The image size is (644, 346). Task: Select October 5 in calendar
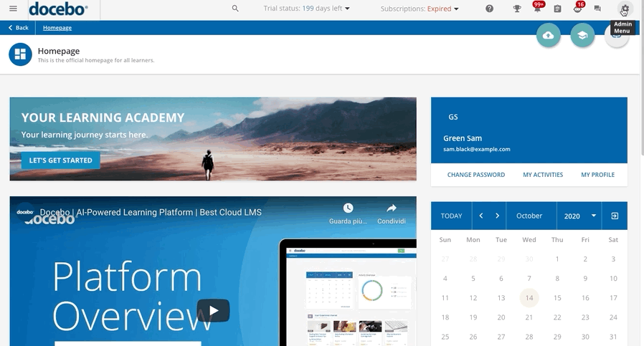(473, 278)
